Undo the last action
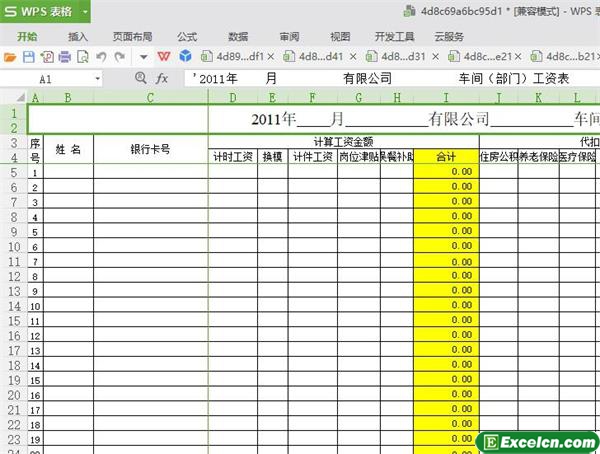The width and height of the screenshot is (600, 454). point(101,57)
